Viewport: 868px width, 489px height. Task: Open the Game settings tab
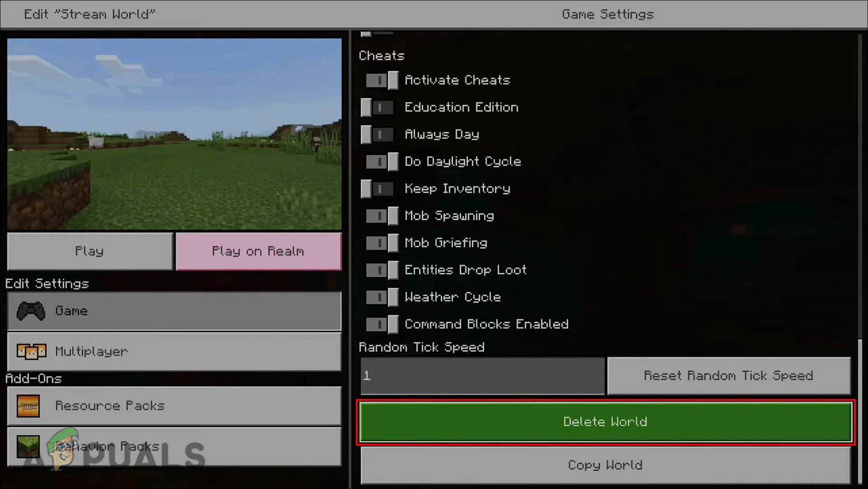174,311
